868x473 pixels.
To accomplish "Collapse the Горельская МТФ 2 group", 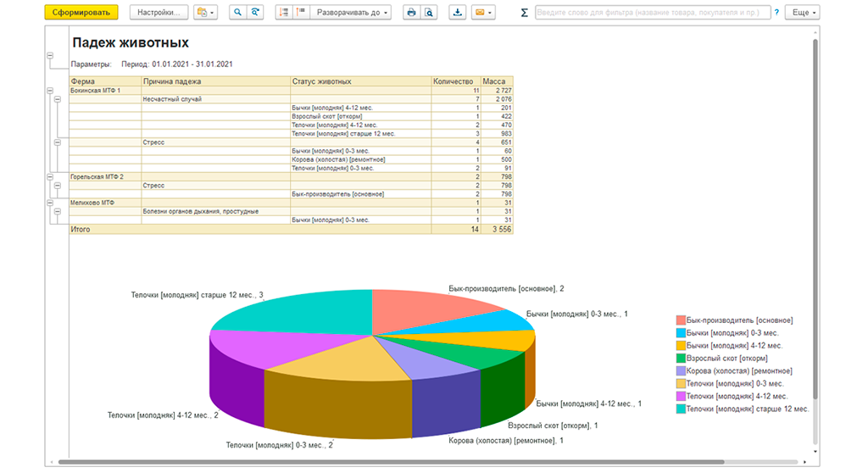I will pos(50,176).
